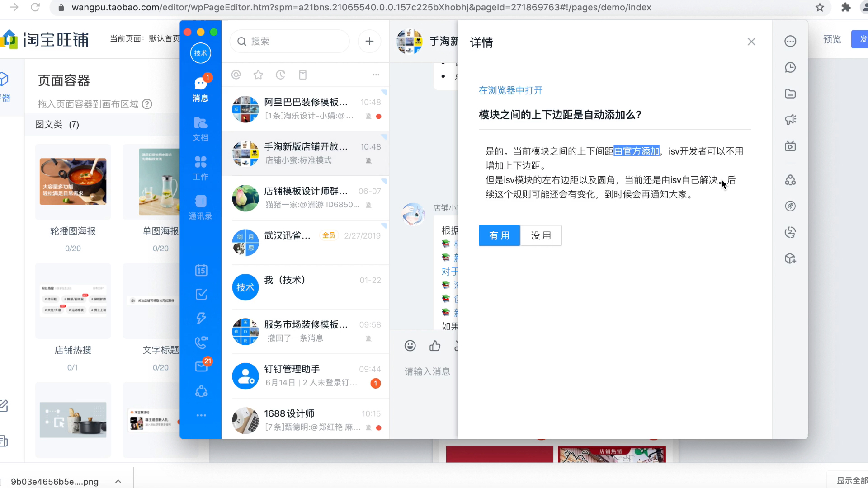This screenshot has height=488, width=868.
Task: Click the 请输入消息 message input box
Action: (427, 371)
